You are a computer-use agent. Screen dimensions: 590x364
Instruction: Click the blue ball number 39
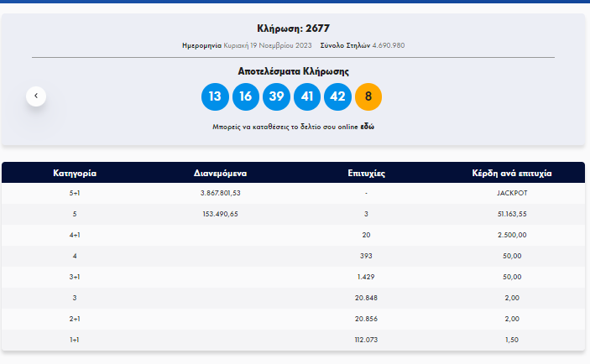tap(276, 96)
